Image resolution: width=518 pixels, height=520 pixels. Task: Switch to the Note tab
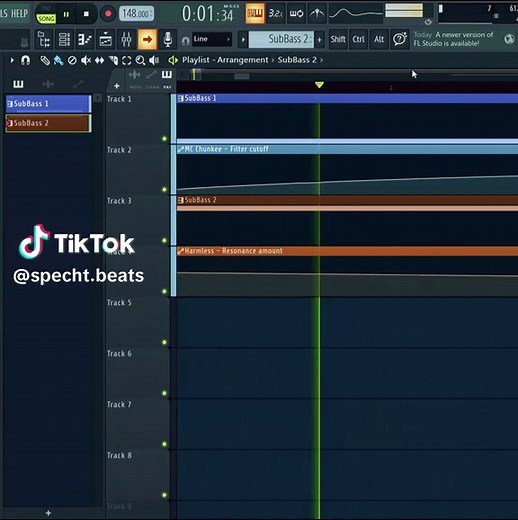[x=135, y=87]
